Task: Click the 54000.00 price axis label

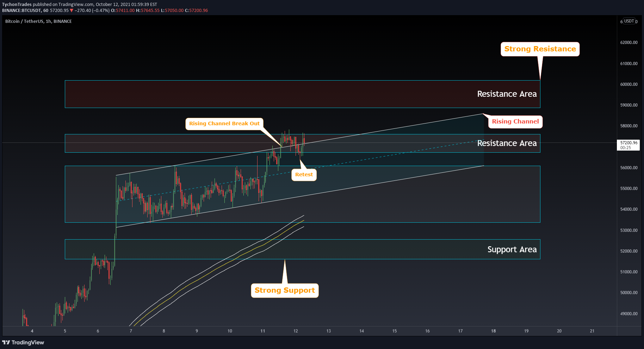Action: click(629, 209)
